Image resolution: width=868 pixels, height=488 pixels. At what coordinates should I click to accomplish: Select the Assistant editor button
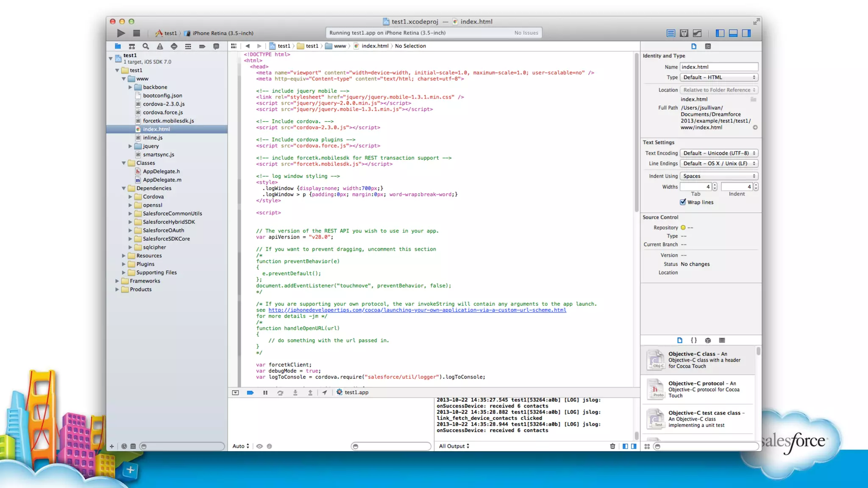[684, 33]
